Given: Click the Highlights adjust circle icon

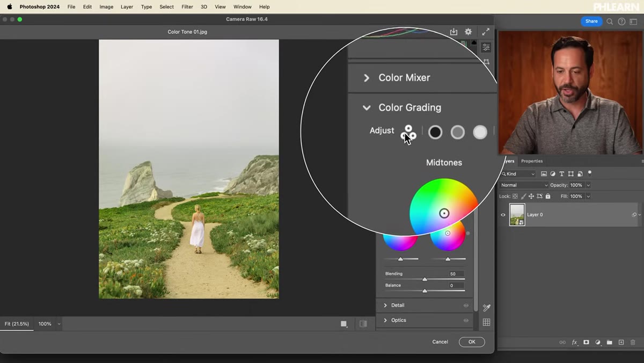Looking at the screenshot, I should tap(480, 132).
